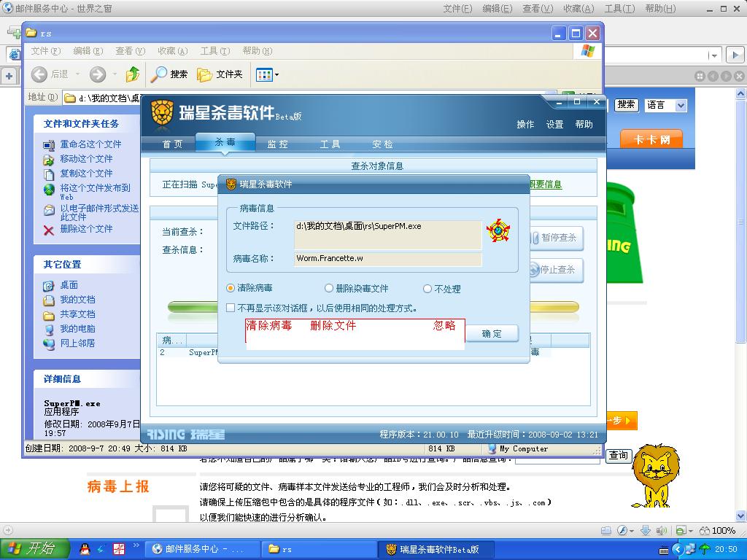The height and width of the screenshot is (560, 747).
Task: Click the Rising umbrella tray icon
Action: click(704, 549)
